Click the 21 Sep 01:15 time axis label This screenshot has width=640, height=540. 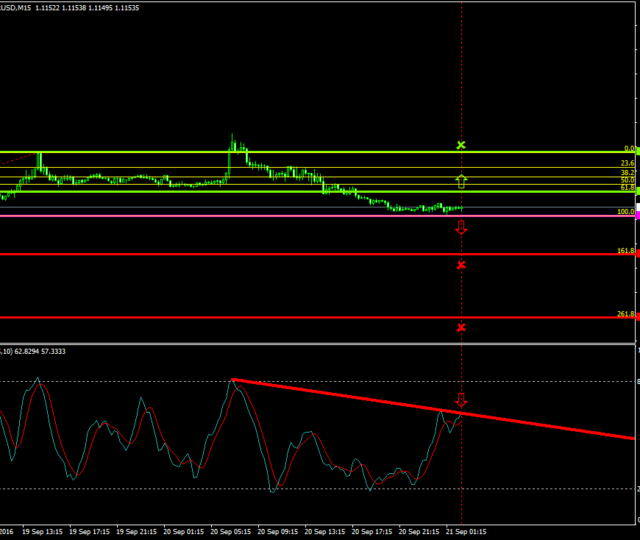click(x=465, y=533)
